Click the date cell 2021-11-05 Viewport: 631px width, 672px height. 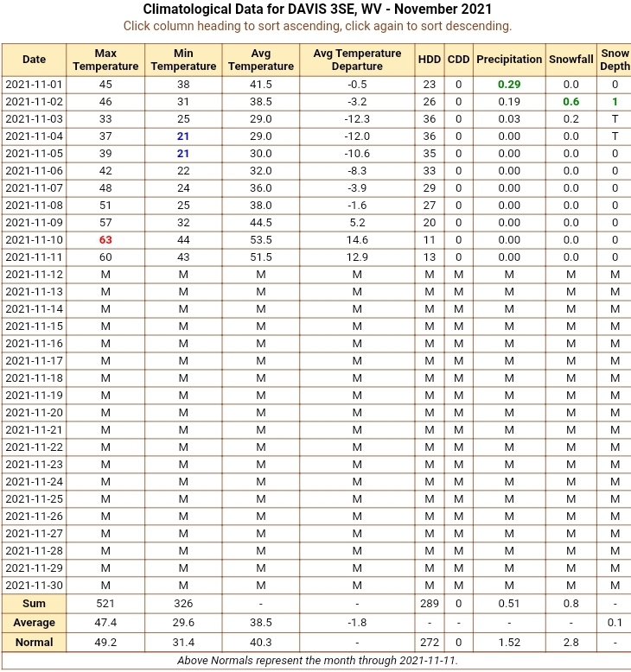pyautogui.click(x=34, y=154)
